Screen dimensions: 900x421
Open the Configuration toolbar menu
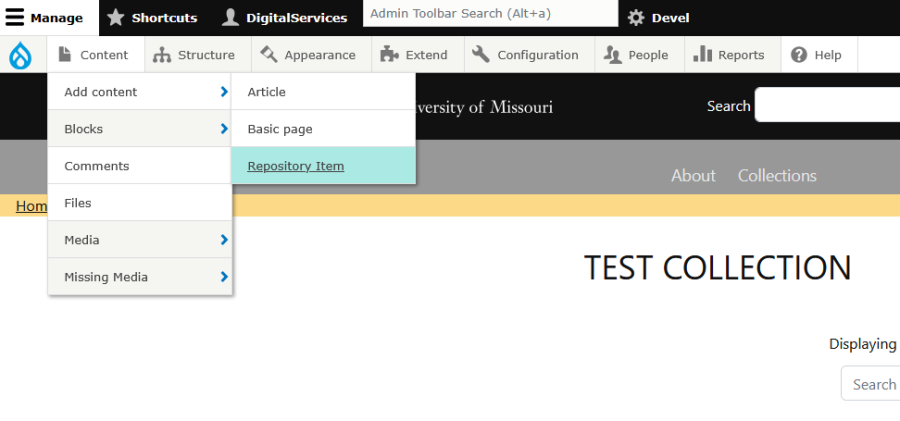[x=526, y=55]
